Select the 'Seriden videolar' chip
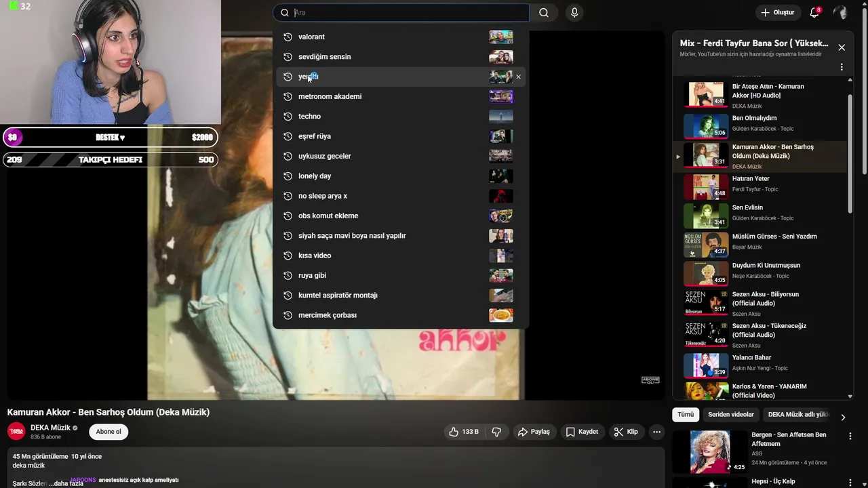Viewport: 868px width, 488px height. pos(730,415)
